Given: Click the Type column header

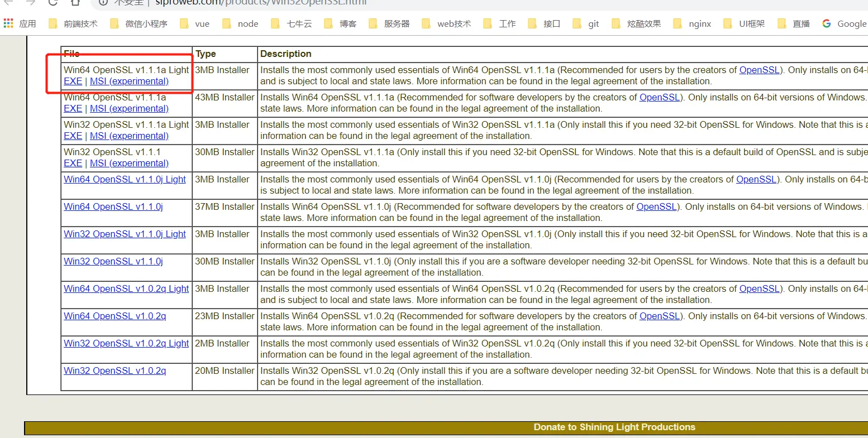Looking at the screenshot, I should click(x=206, y=54).
